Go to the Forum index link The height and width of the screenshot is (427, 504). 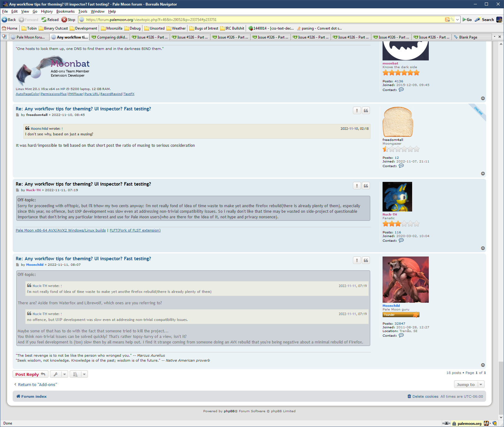31,396
